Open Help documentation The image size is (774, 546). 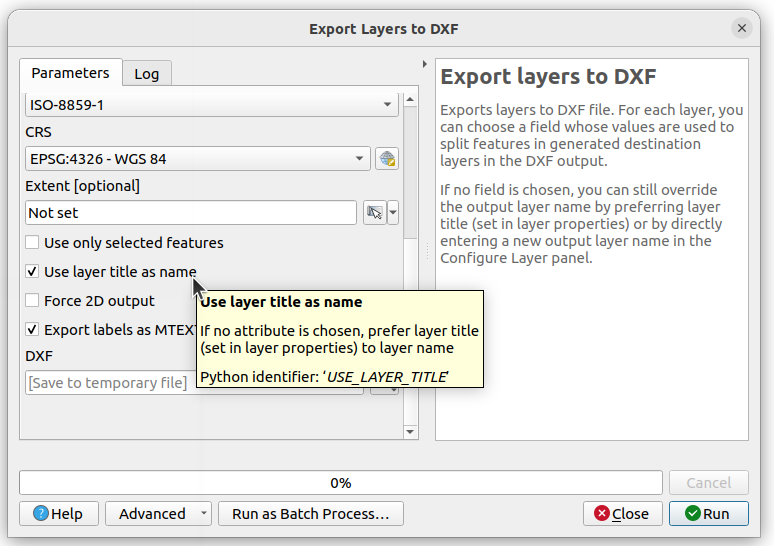[58, 514]
